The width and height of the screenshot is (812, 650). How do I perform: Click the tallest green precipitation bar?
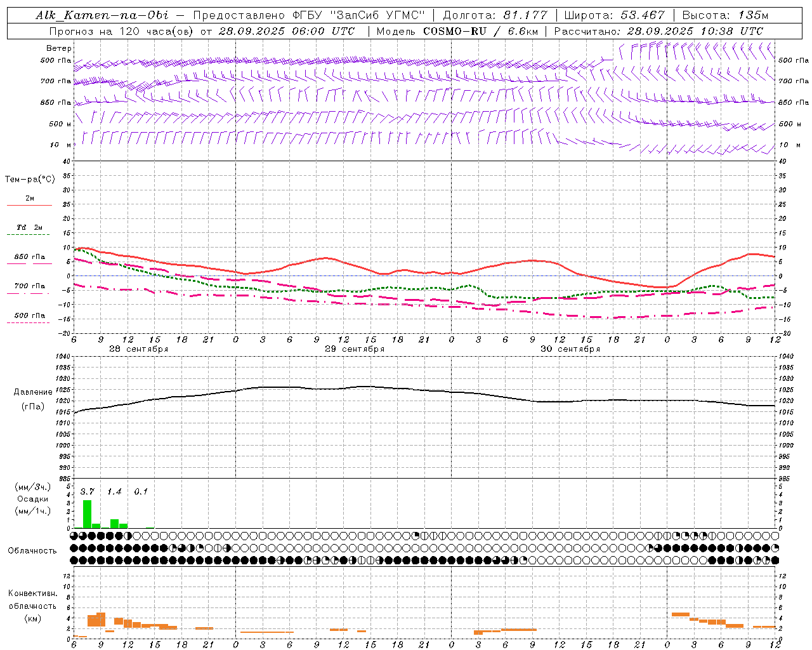coord(88,514)
